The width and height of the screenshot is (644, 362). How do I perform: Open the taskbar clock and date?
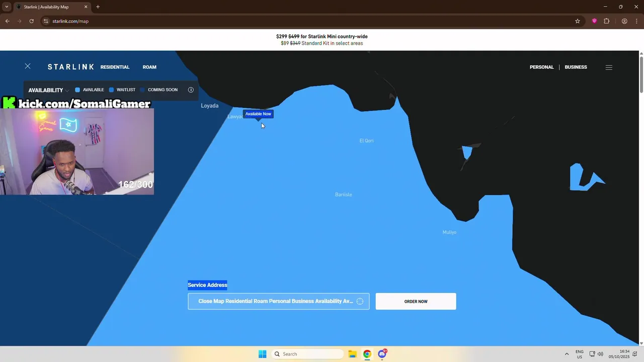[x=619, y=354]
